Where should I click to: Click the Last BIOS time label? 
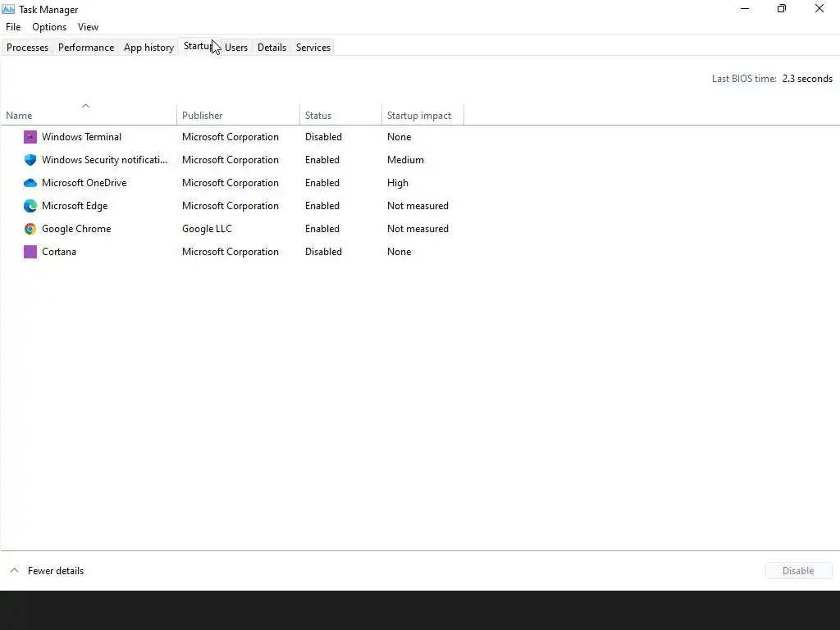(x=744, y=79)
